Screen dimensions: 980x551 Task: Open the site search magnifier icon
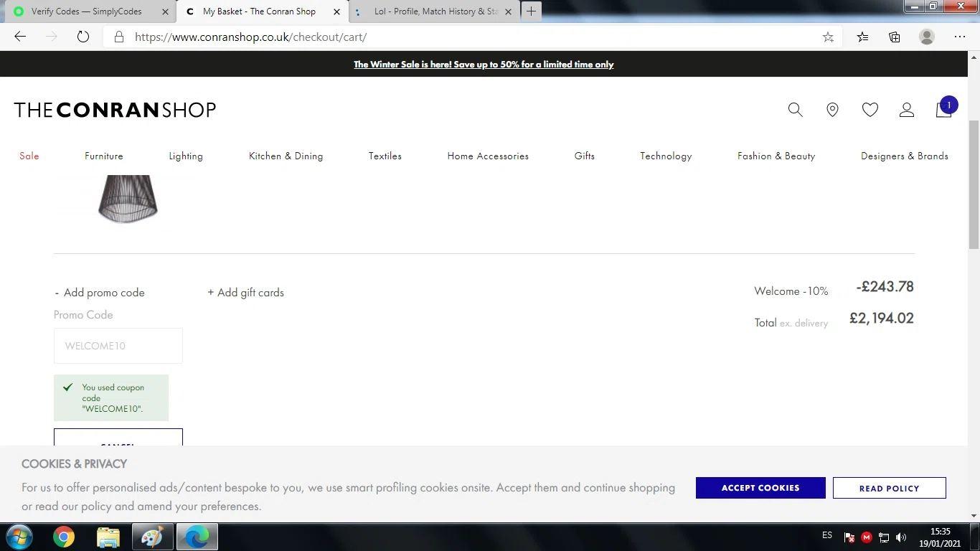point(795,110)
